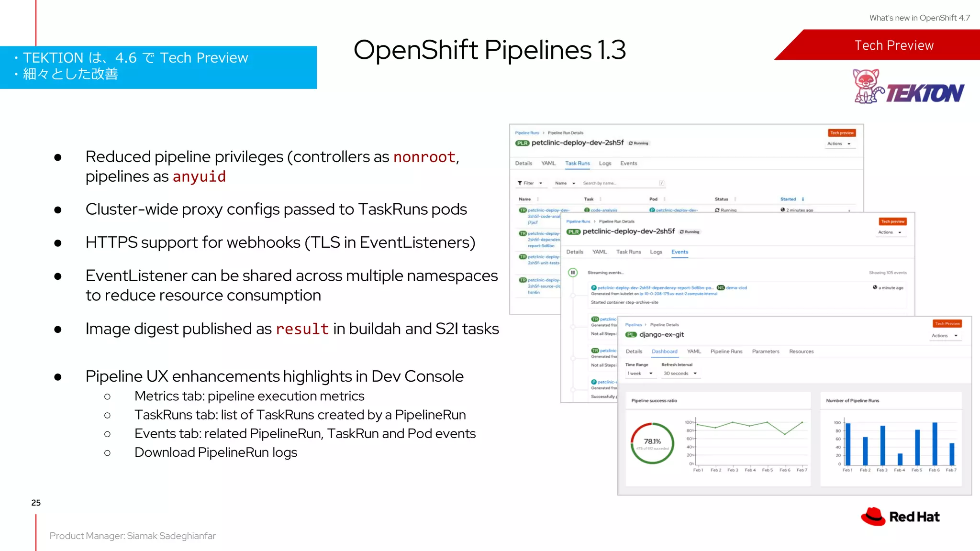Click the Status column header
Viewport: 980px width, 551px height.
(721, 199)
